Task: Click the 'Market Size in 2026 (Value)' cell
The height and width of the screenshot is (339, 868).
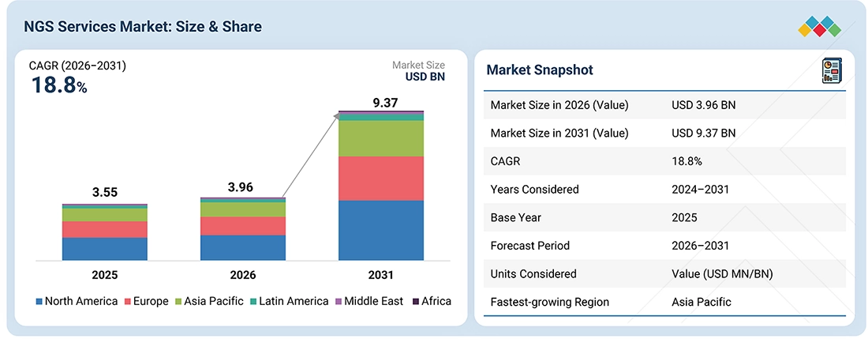Action: pyautogui.click(x=559, y=104)
